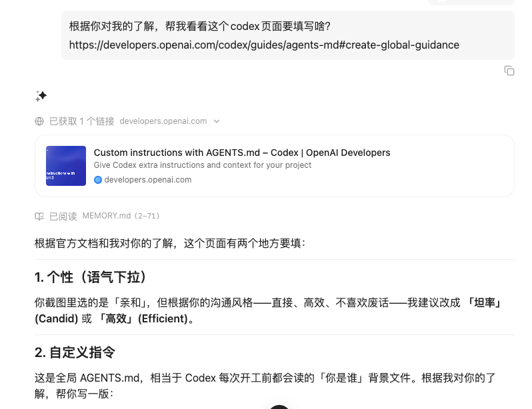Copy the user message with the copy icon
Screen dimensions: 532x409
pyautogui.click(x=509, y=71)
